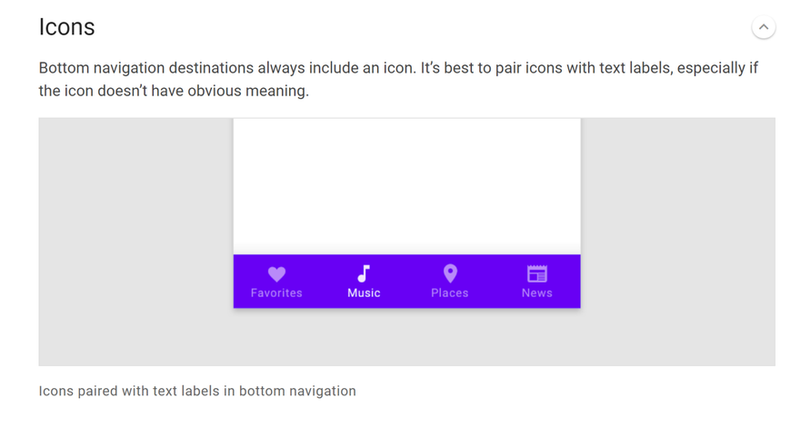This screenshot has width=800, height=426.
Task: Click the gray area right of the mockup
Action: click(678, 242)
